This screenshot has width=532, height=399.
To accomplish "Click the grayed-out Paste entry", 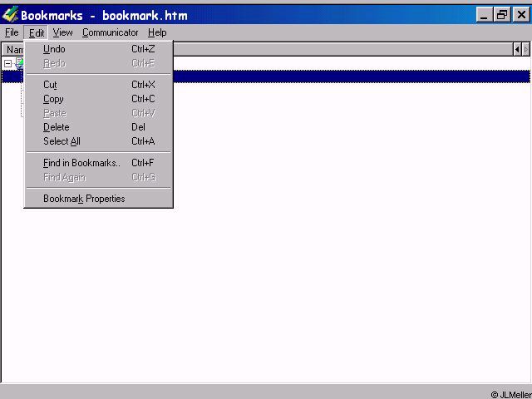I will click(99, 113).
